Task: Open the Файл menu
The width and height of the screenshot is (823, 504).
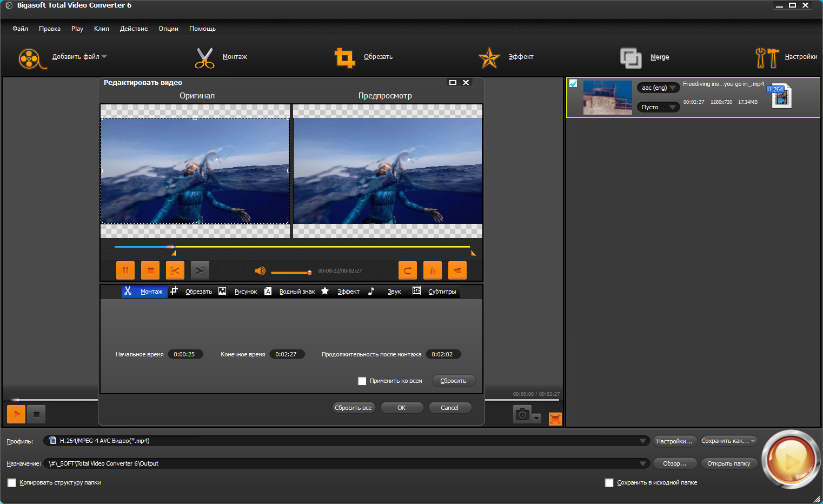Action: [x=20, y=29]
